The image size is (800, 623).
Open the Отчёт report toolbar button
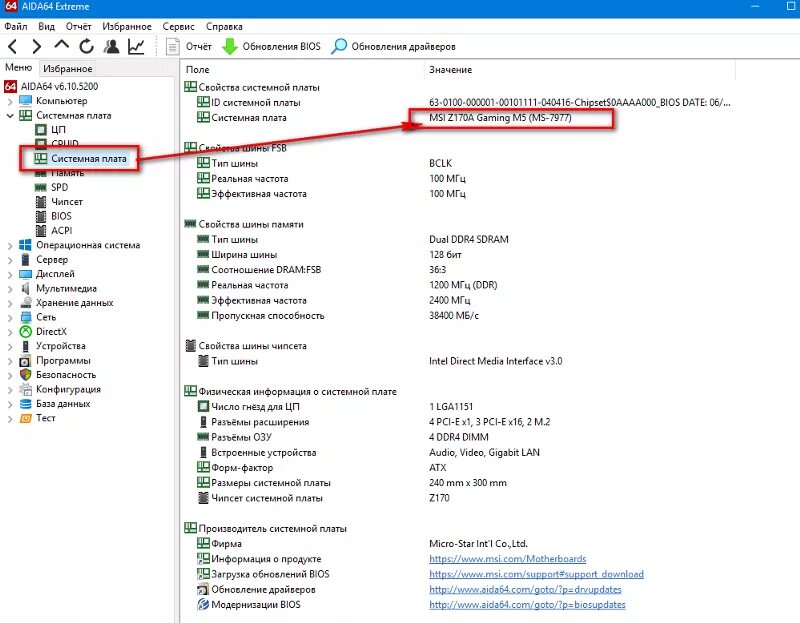click(189, 46)
